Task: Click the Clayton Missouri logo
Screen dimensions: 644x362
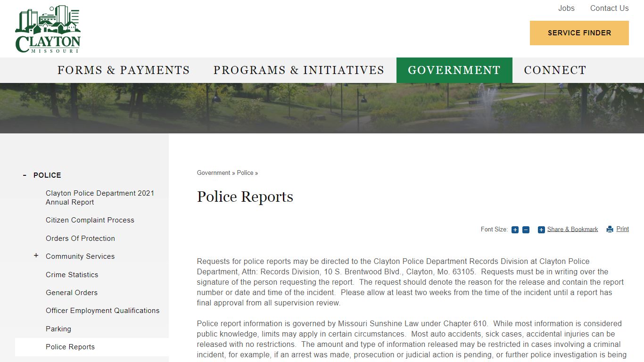Action: [48, 29]
